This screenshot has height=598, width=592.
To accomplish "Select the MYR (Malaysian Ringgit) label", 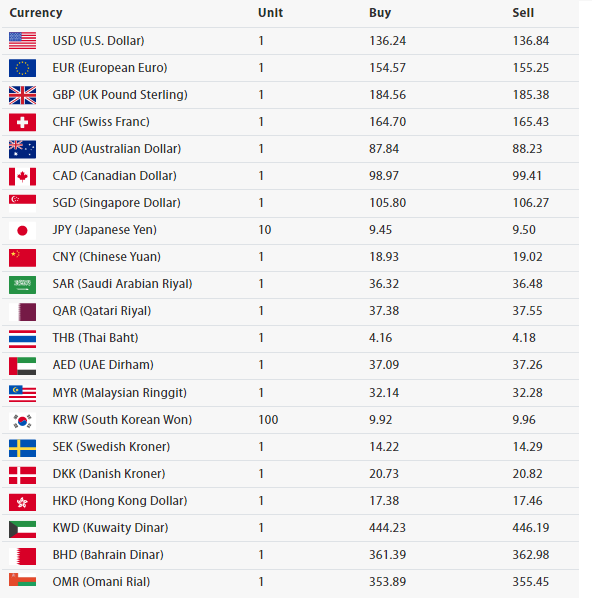I will tap(119, 392).
